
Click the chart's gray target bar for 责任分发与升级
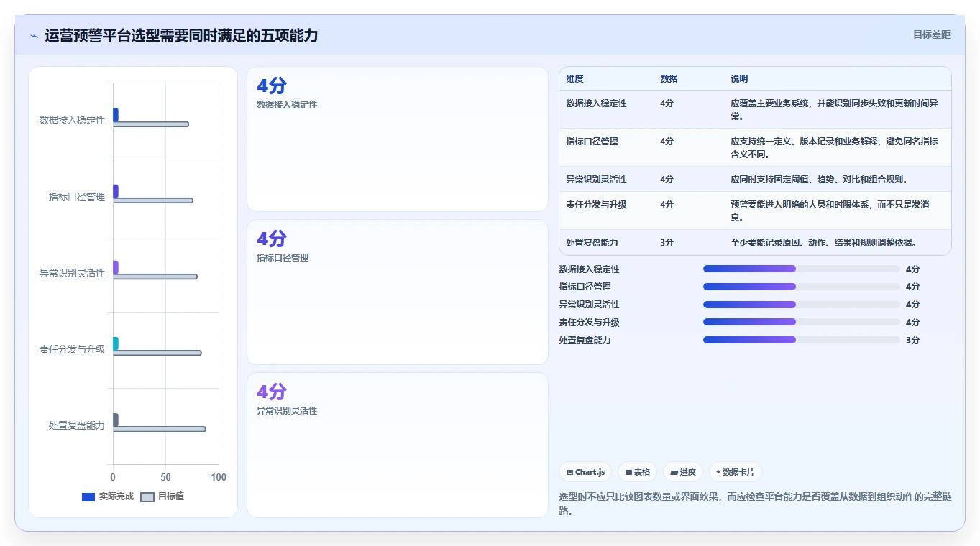[157, 353]
